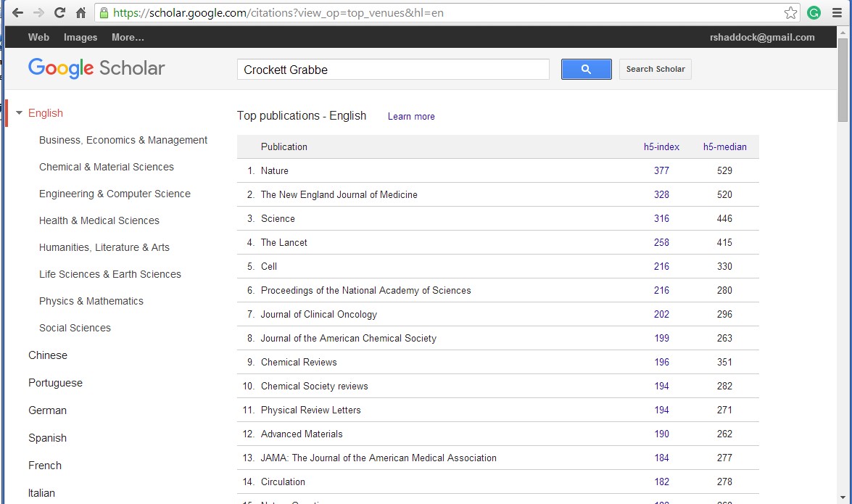Switch to German top publications
This screenshot has height=504, width=852.
click(47, 410)
